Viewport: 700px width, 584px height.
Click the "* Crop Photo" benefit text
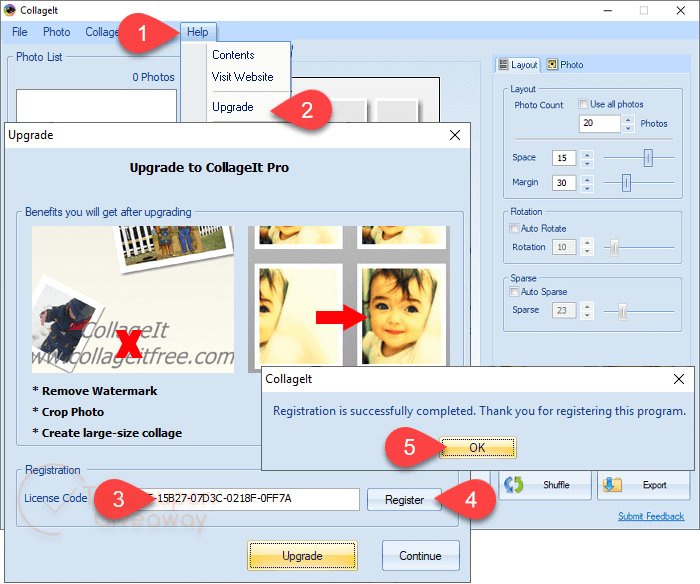coord(68,412)
